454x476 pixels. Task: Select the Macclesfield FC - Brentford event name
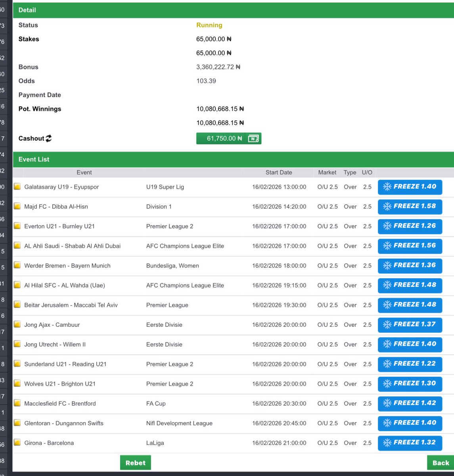pyautogui.click(x=60, y=403)
